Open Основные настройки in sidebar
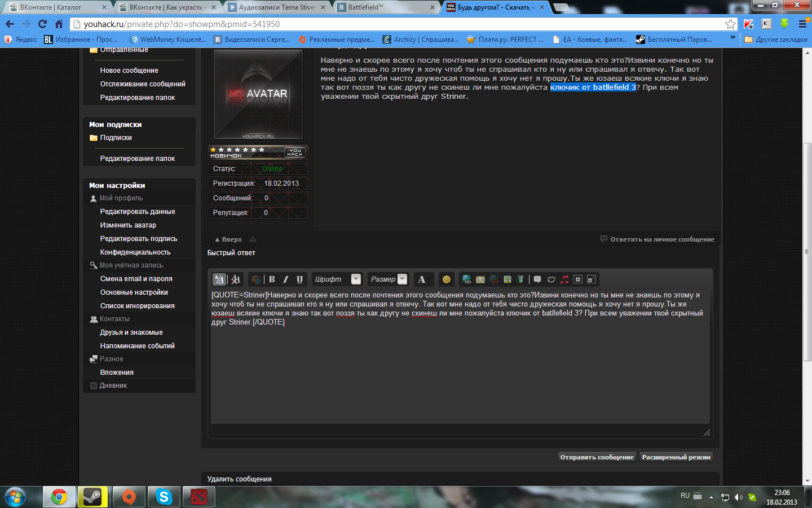 pyautogui.click(x=134, y=292)
